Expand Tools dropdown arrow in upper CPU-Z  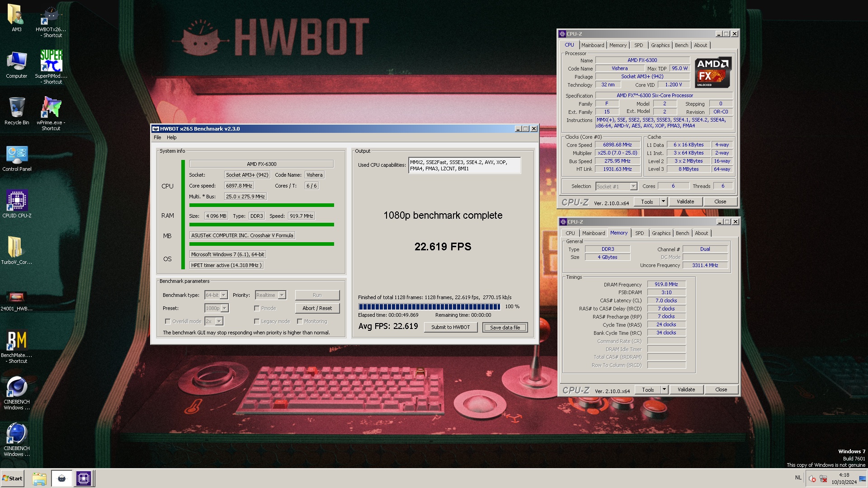point(664,202)
